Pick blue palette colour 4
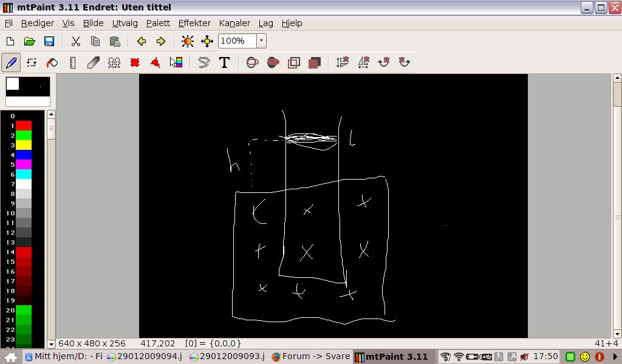 click(x=24, y=155)
